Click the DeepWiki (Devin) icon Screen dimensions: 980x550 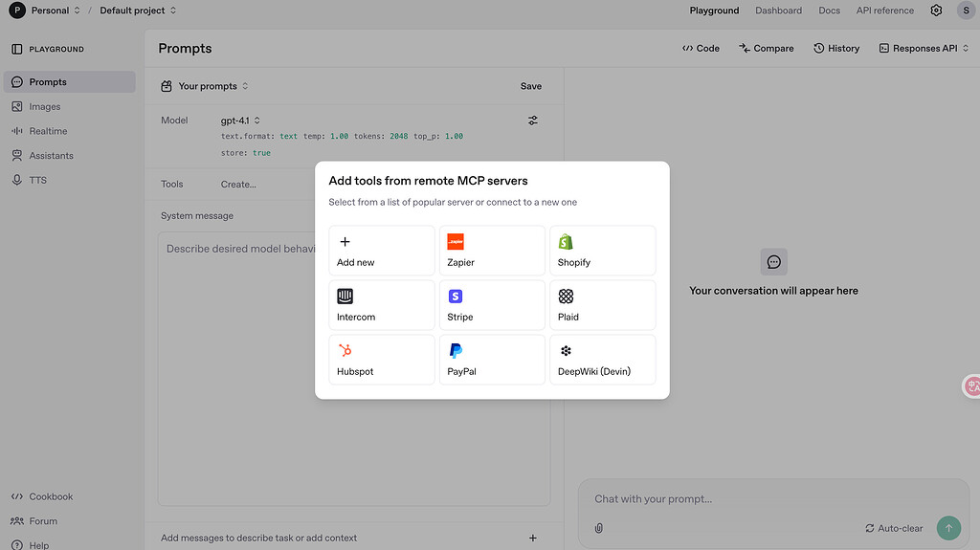[566, 351]
